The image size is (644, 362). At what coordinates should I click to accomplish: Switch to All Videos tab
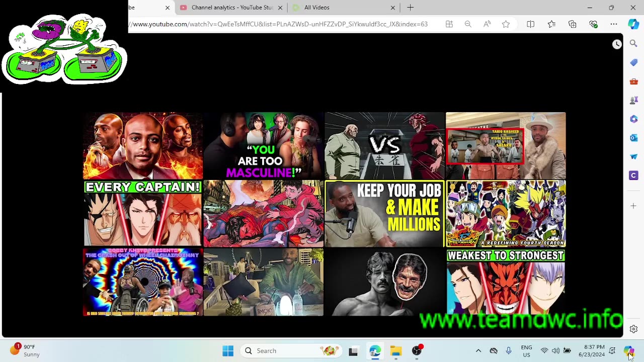pos(344,8)
